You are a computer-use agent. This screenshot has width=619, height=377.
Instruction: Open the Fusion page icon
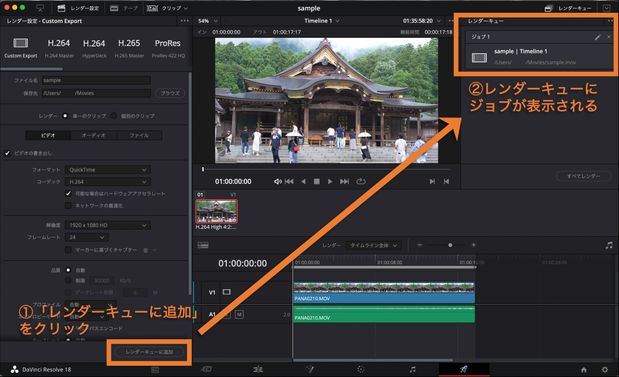(x=310, y=369)
